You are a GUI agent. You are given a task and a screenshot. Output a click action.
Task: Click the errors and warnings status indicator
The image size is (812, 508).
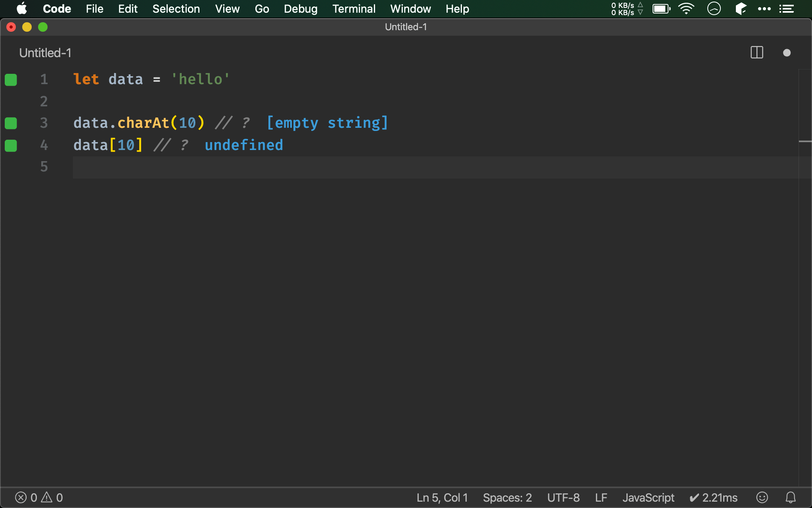point(39,497)
